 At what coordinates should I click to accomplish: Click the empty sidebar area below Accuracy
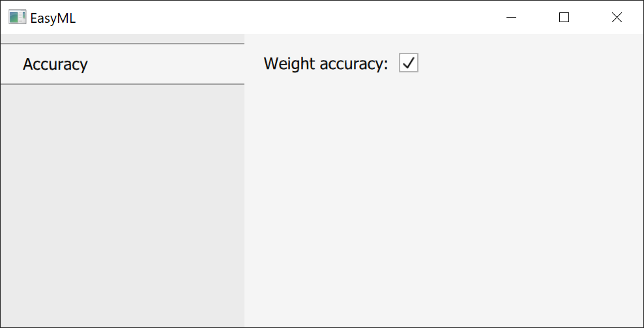coord(122,202)
